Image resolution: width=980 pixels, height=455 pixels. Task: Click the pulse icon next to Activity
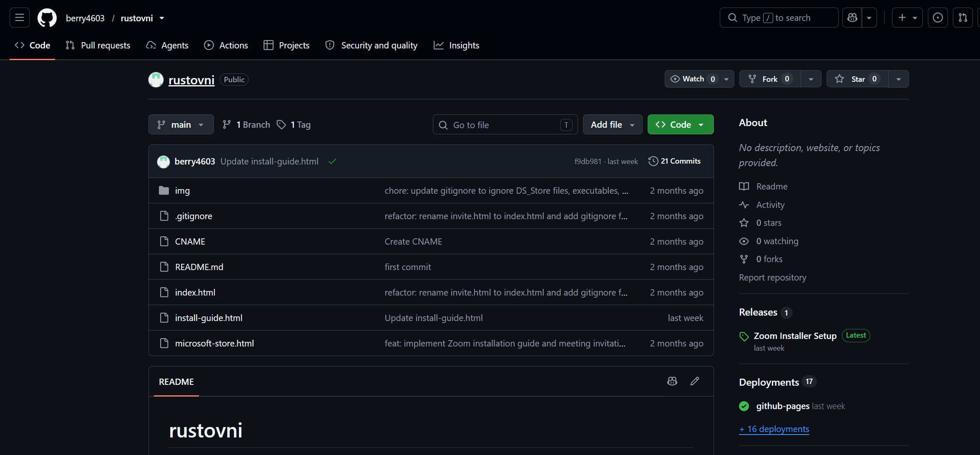point(744,205)
